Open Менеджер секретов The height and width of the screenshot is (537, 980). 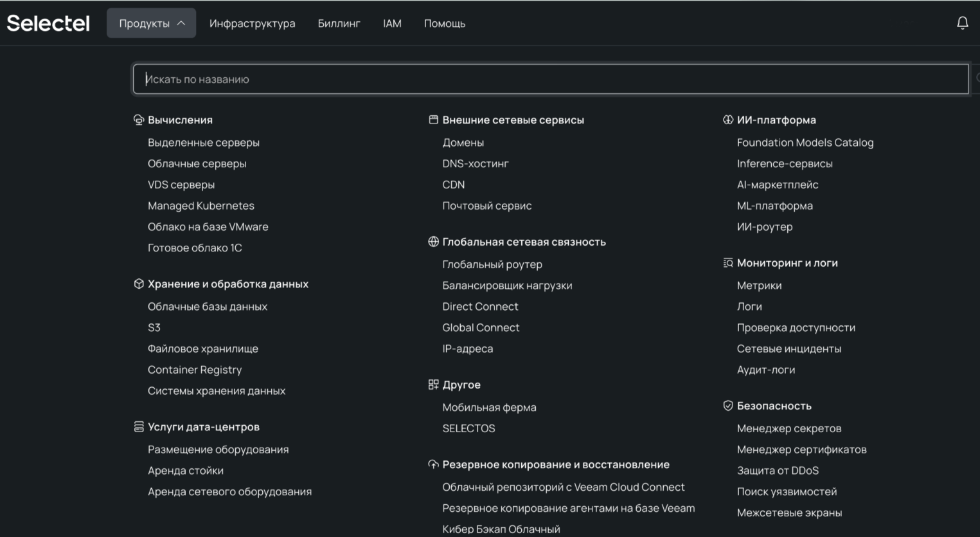pos(789,428)
